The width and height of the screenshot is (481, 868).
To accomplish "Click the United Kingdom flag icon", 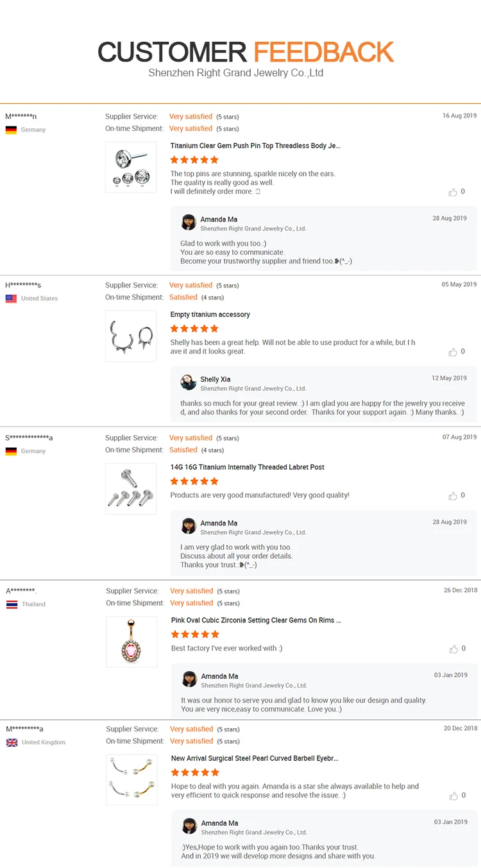I will (12, 742).
